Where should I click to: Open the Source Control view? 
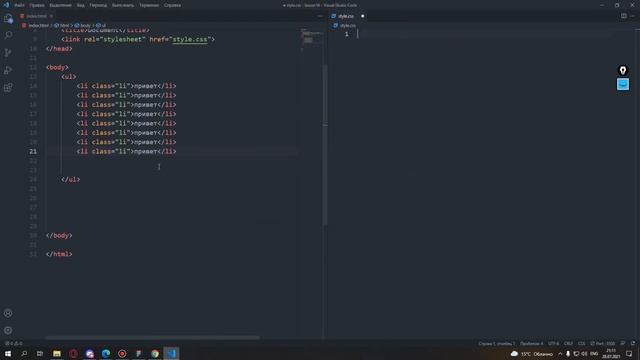click(8, 53)
